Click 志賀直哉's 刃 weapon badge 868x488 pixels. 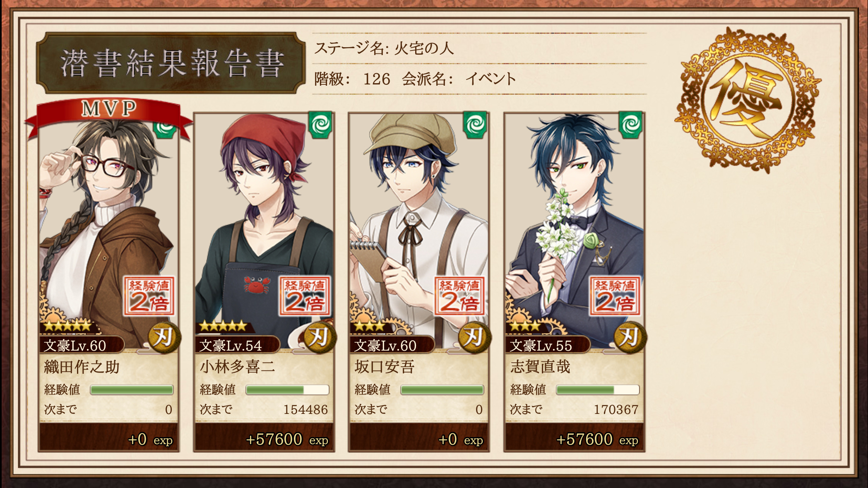(630, 337)
